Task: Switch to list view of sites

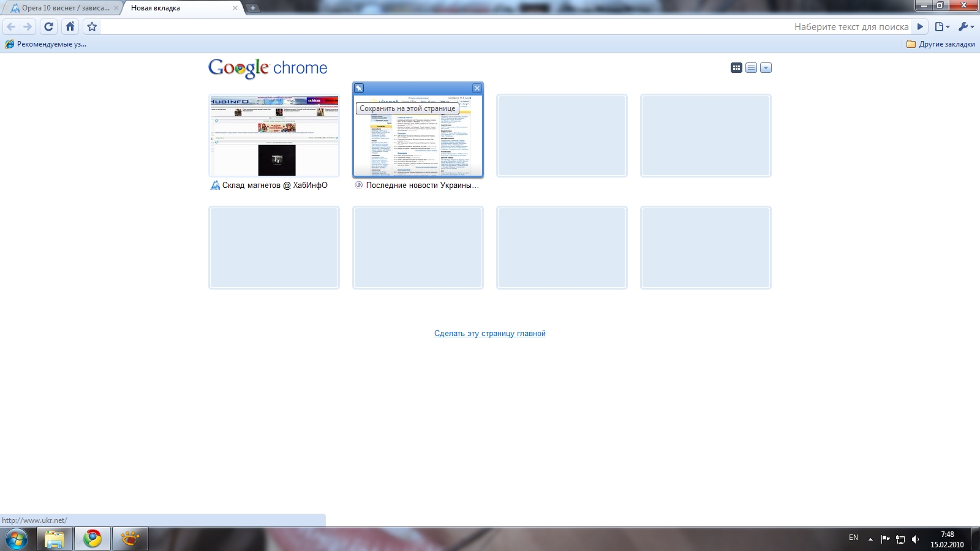Action: point(751,67)
